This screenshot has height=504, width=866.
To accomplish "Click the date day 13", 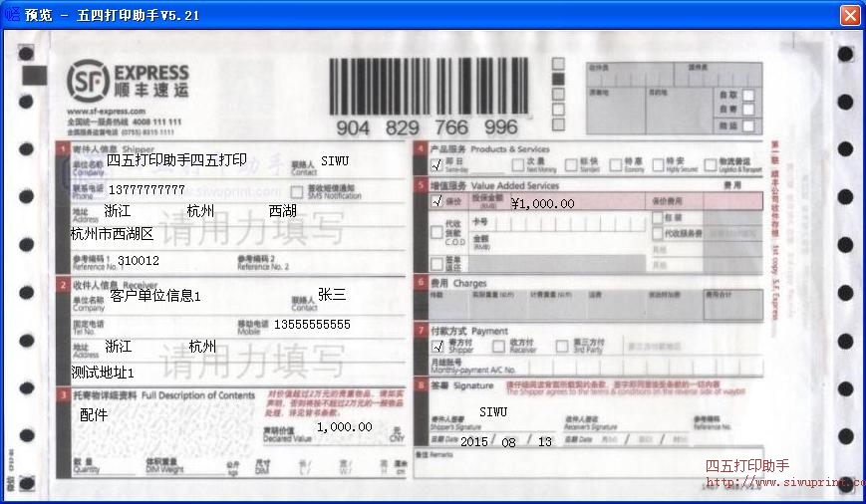I will (545, 441).
